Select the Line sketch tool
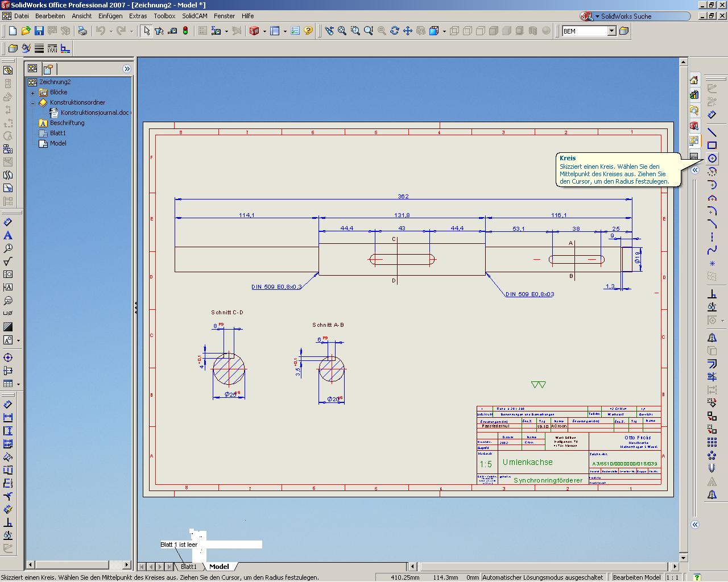 (x=712, y=132)
